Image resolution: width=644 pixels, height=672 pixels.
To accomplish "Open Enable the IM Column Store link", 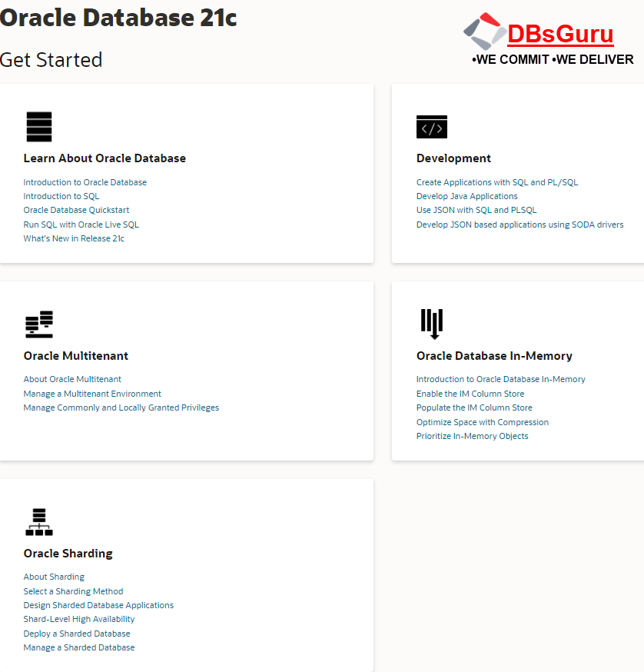I will pos(471,394).
